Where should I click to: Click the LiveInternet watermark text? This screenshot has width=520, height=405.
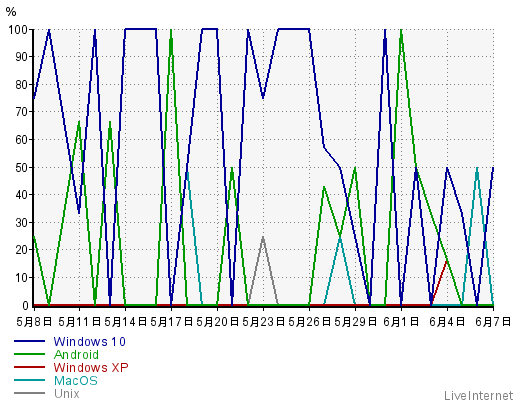tap(478, 396)
